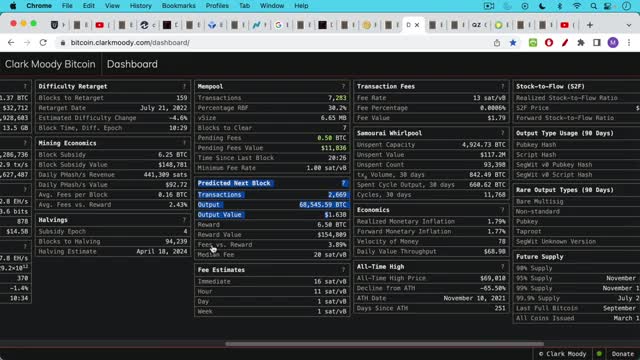
Task: Select the Pending Fees Value $11,836
Action: pyautogui.click(x=333, y=148)
